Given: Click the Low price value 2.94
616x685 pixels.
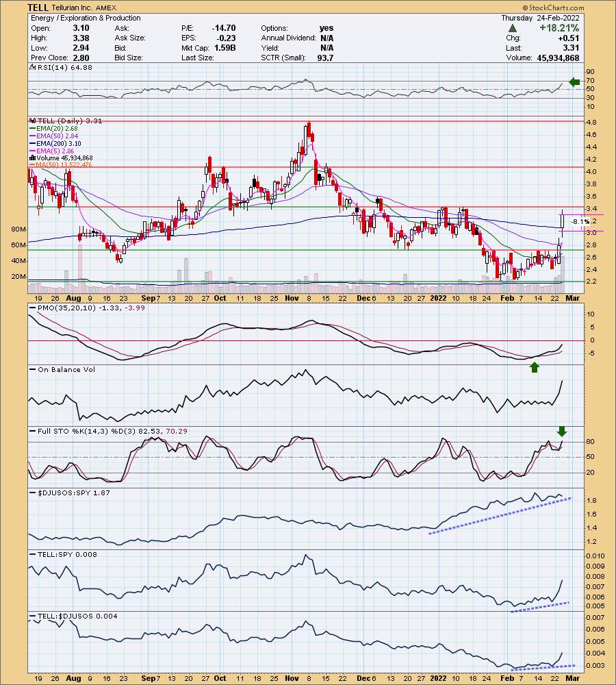Looking at the screenshot, I should click(x=81, y=48).
